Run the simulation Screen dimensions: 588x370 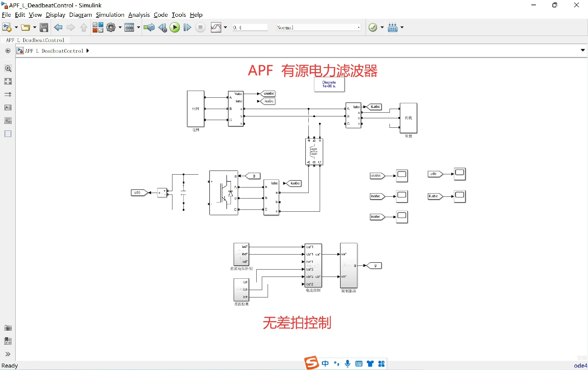(x=175, y=27)
